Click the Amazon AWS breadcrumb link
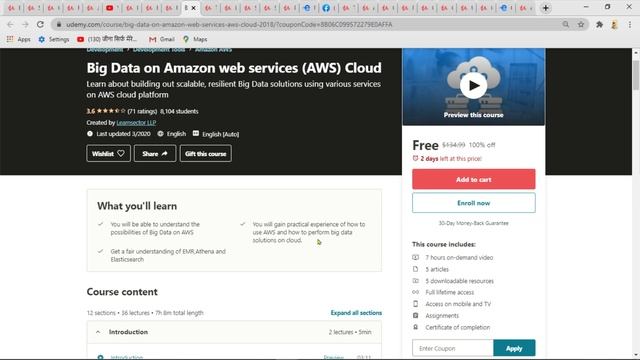Viewport: 640px width, 360px height. [213, 50]
